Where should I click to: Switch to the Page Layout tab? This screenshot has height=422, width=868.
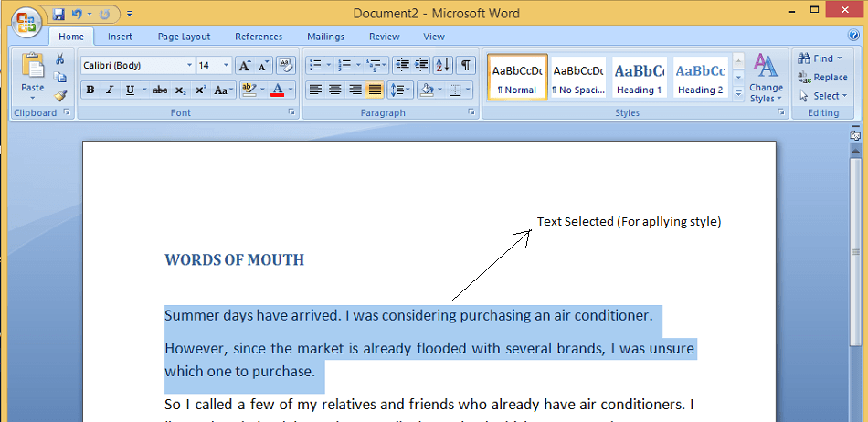tap(184, 37)
